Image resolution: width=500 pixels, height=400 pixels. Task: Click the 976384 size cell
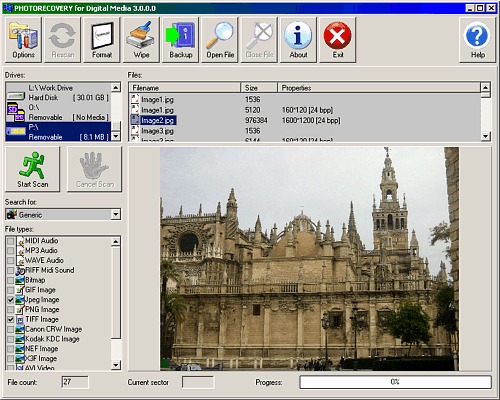[256, 120]
